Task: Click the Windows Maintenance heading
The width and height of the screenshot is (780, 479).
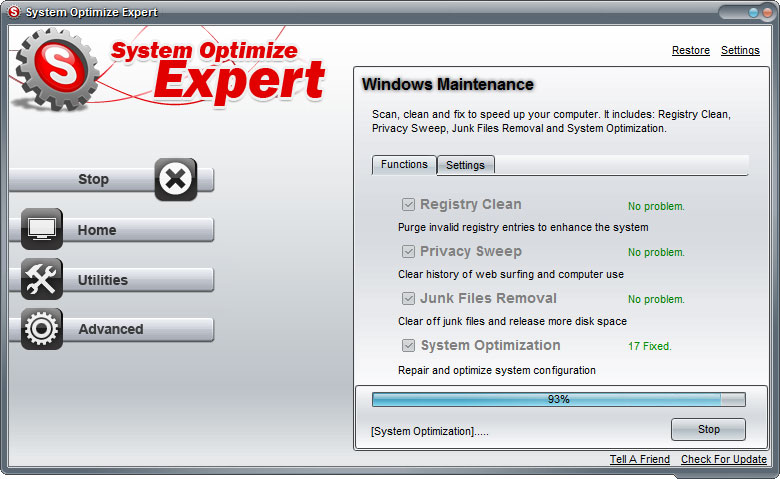Action: pyautogui.click(x=448, y=85)
